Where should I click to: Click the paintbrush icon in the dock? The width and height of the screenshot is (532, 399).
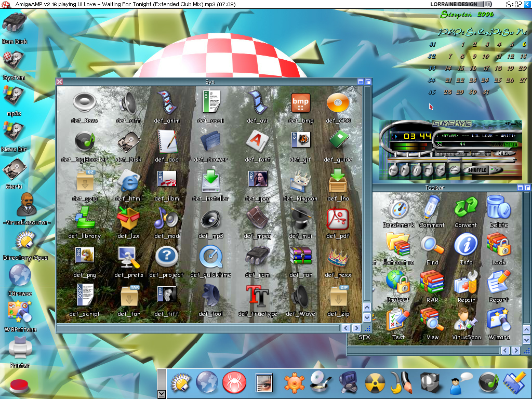point(402,382)
